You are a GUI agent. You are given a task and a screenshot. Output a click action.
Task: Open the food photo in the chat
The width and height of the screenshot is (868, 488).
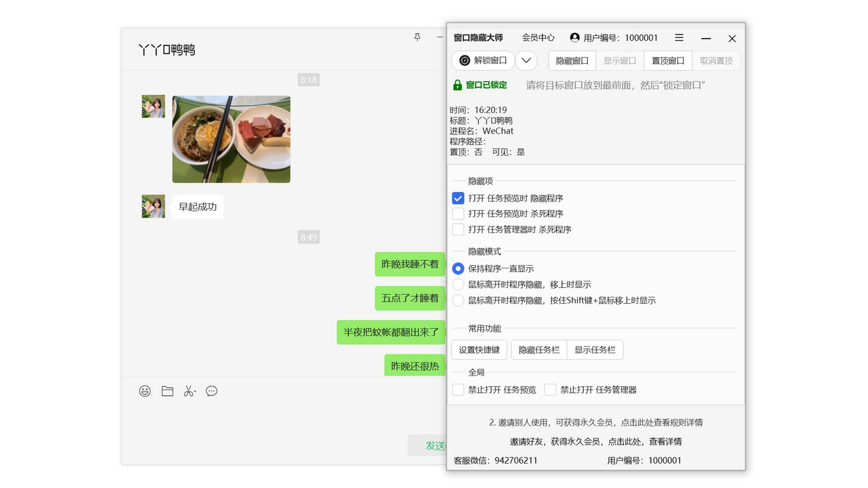(x=231, y=139)
